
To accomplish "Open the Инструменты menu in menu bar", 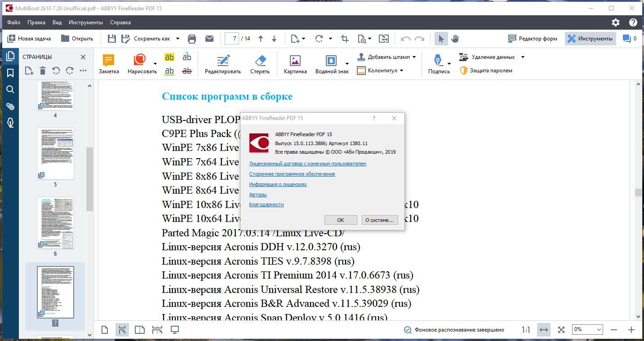I will click(x=86, y=22).
